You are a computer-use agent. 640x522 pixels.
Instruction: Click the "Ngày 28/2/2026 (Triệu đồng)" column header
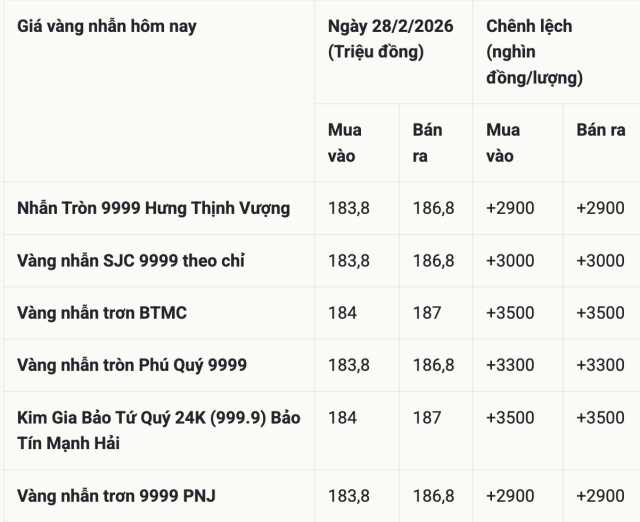point(390,39)
